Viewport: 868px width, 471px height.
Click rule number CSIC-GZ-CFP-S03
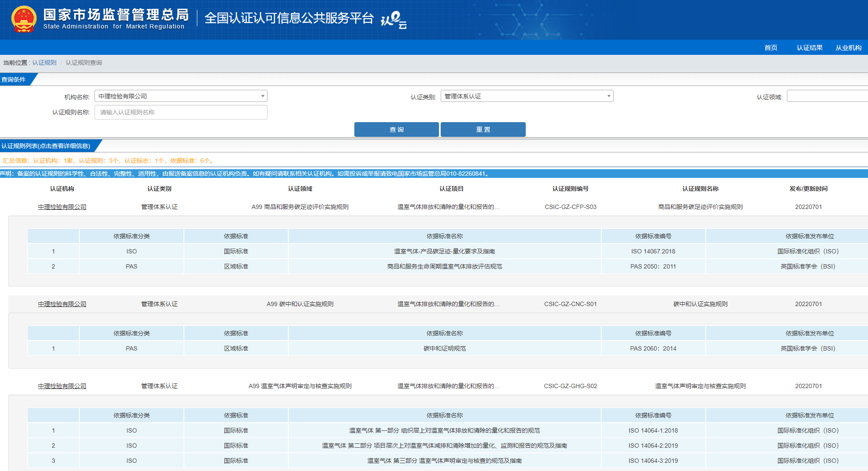tap(571, 207)
